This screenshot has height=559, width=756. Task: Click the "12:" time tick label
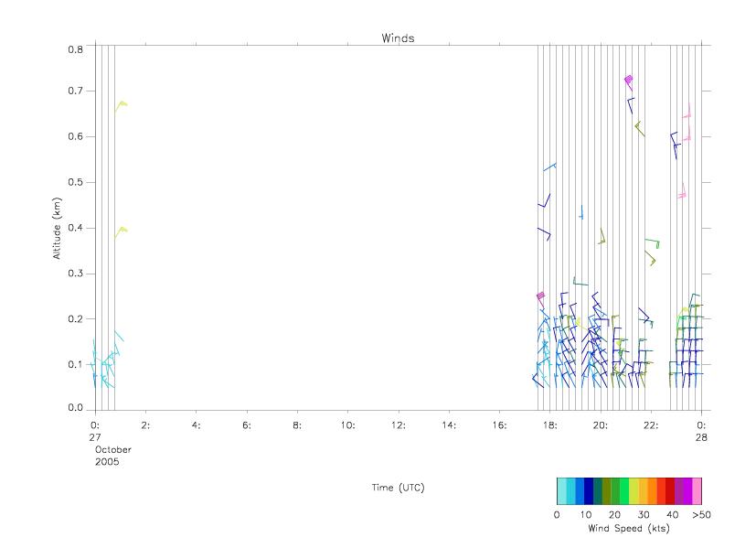tap(399, 425)
